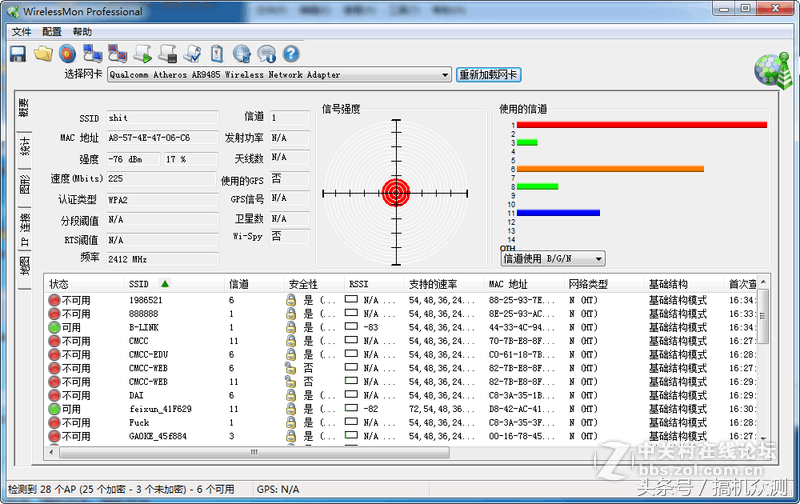This screenshot has width=800, height=504.
Task: Click the clipboard checklist toolbar icon
Action: coord(217,54)
